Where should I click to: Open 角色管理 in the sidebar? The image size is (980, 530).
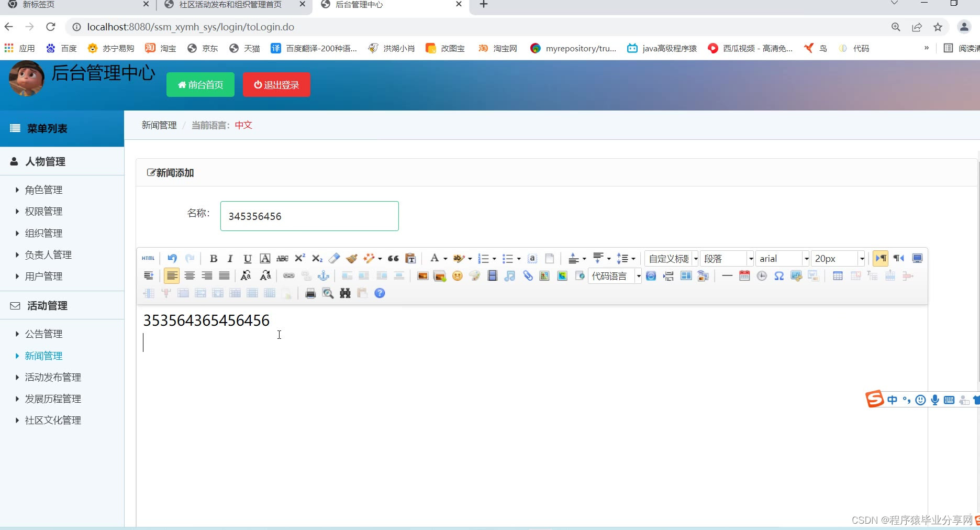click(x=43, y=190)
